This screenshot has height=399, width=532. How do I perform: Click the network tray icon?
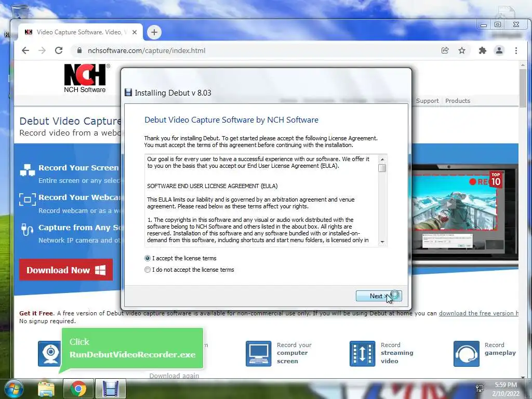[480, 389]
